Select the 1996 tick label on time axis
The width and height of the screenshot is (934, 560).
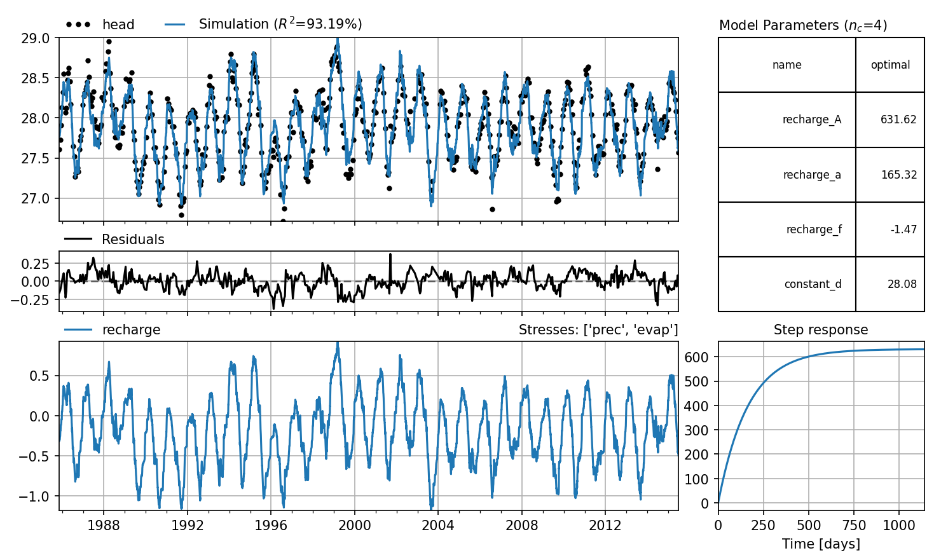coord(271,525)
